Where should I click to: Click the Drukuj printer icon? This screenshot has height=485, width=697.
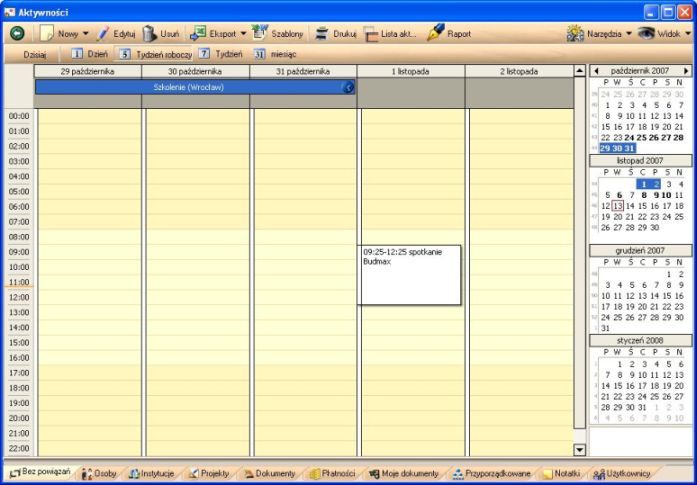(322, 33)
